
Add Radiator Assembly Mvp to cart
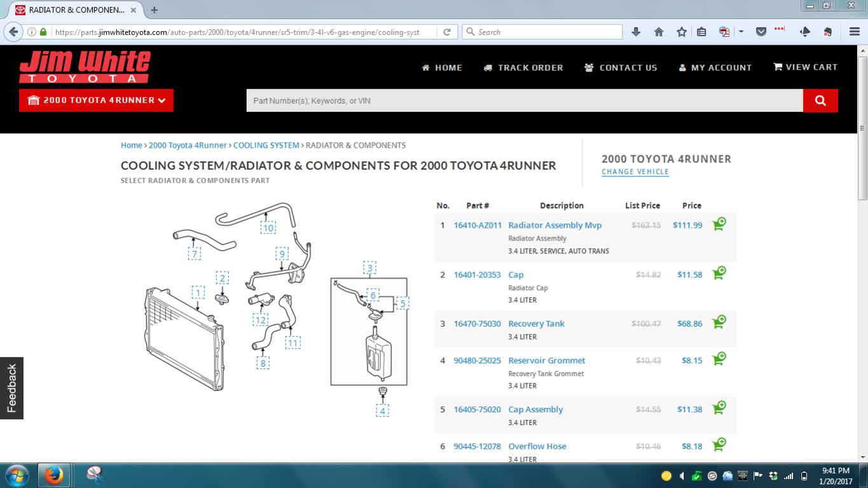click(x=719, y=224)
